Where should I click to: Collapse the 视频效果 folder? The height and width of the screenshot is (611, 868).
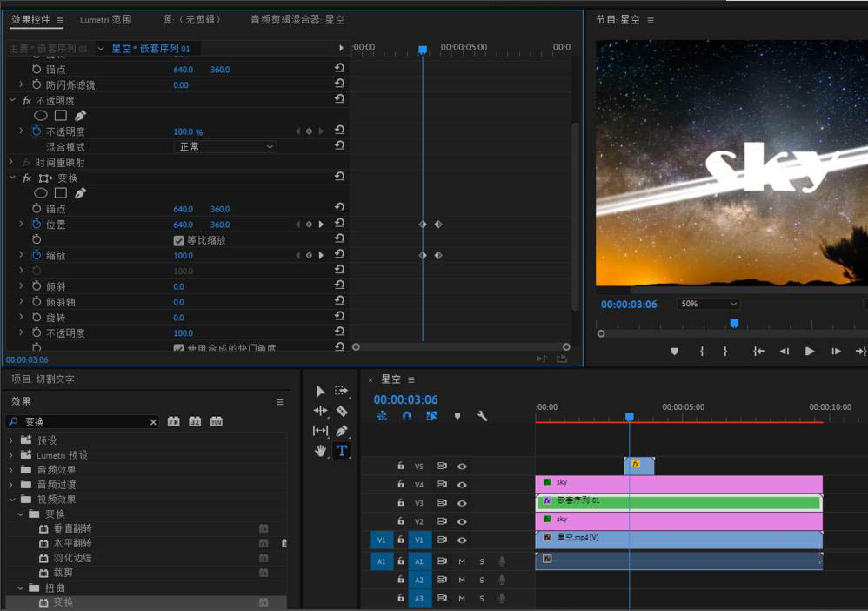[x=12, y=500]
